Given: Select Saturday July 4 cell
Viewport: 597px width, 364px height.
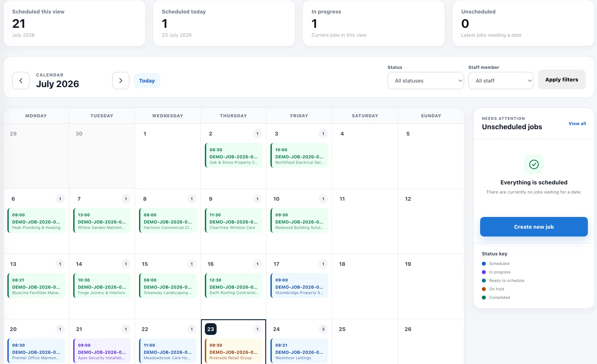Looking at the screenshot, I should pyautogui.click(x=365, y=156).
